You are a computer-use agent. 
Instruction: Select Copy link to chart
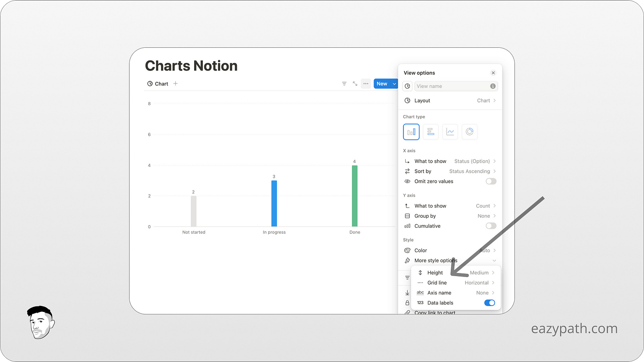point(434,312)
